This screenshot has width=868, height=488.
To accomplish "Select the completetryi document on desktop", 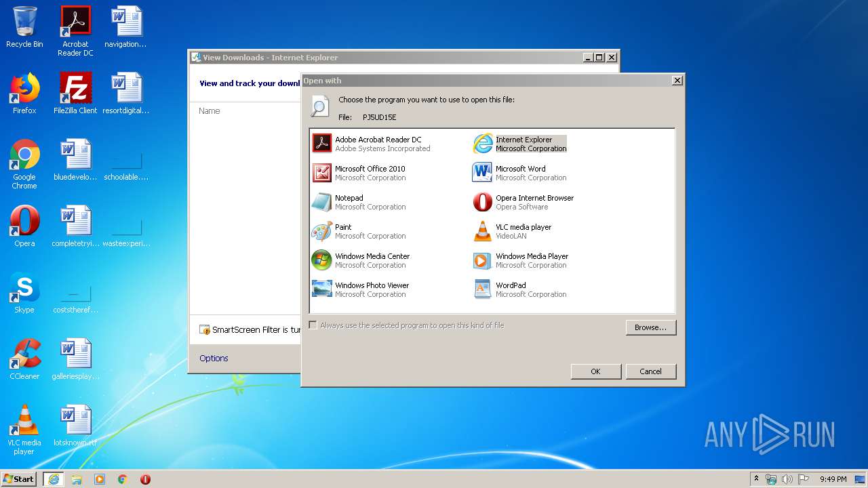I will coord(75,226).
